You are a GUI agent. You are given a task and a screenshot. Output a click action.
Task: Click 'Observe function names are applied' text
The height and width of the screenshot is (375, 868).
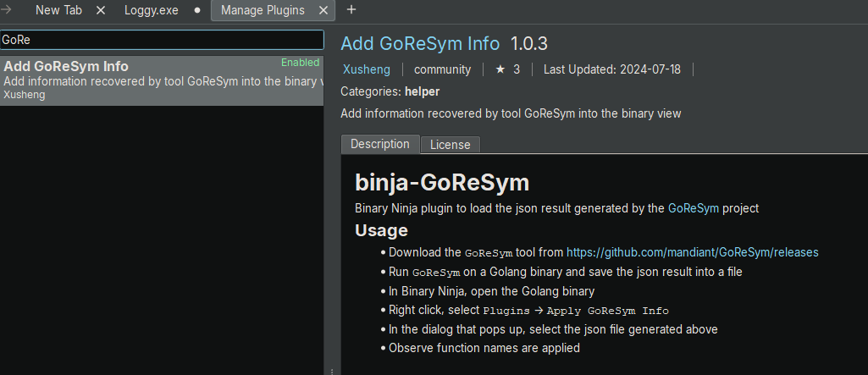point(484,349)
